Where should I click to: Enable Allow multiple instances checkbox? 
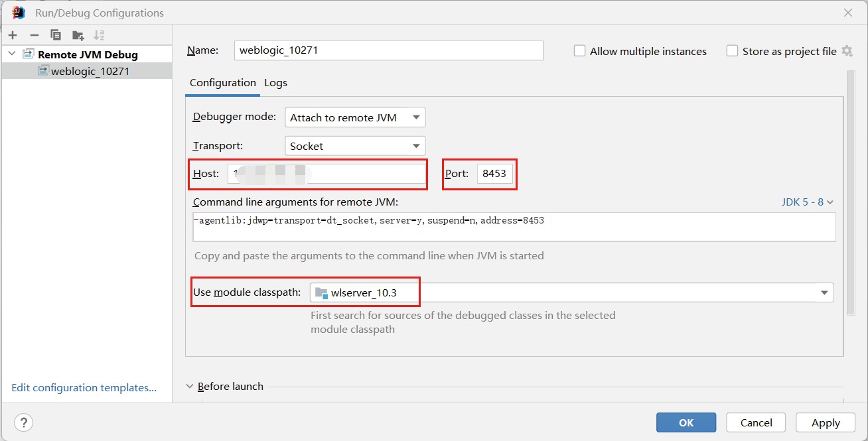[x=580, y=51]
